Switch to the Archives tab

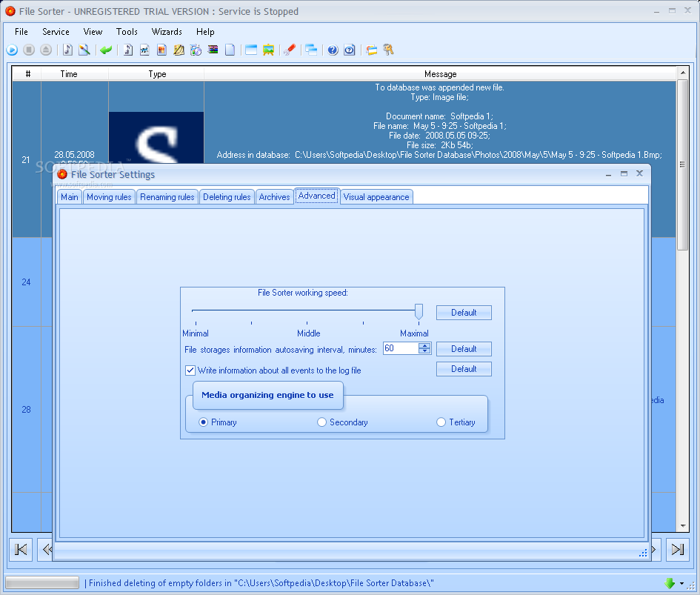(x=275, y=197)
